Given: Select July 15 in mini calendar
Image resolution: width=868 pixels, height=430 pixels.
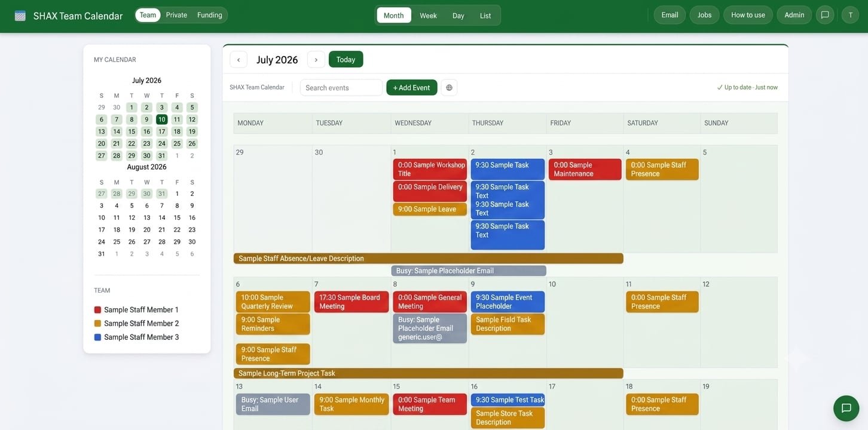Looking at the screenshot, I should pos(132,131).
